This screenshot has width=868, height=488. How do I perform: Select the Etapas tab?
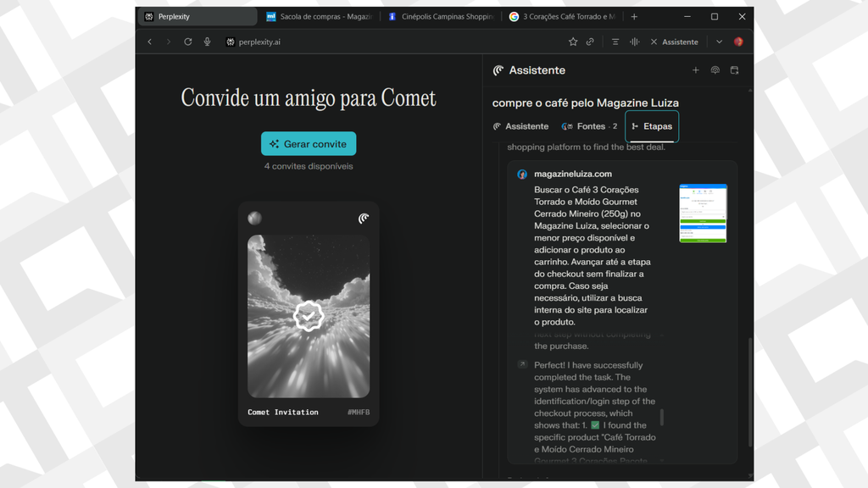[x=652, y=126]
